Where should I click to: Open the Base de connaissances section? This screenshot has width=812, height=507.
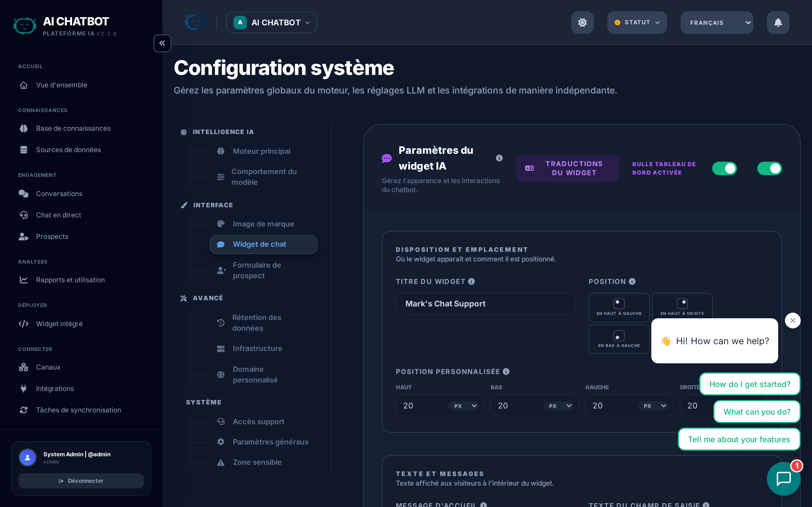73,128
